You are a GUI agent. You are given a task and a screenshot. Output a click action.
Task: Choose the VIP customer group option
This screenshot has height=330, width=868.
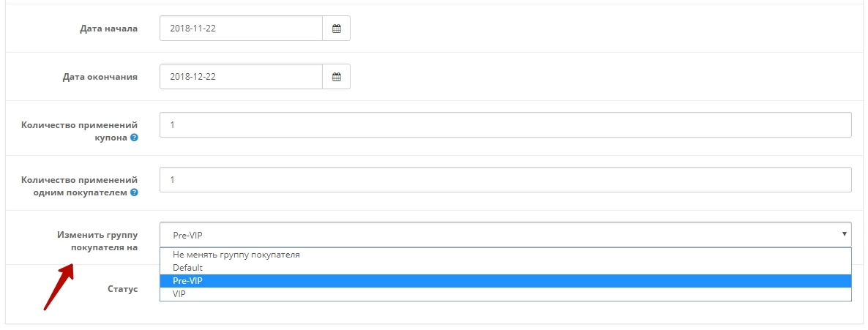pos(506,294)
